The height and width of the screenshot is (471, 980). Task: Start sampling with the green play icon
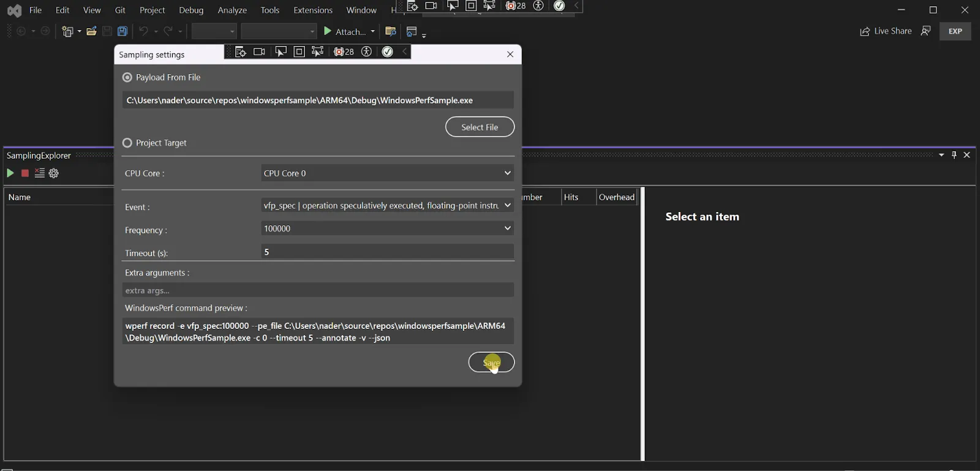tap(10, 173)
